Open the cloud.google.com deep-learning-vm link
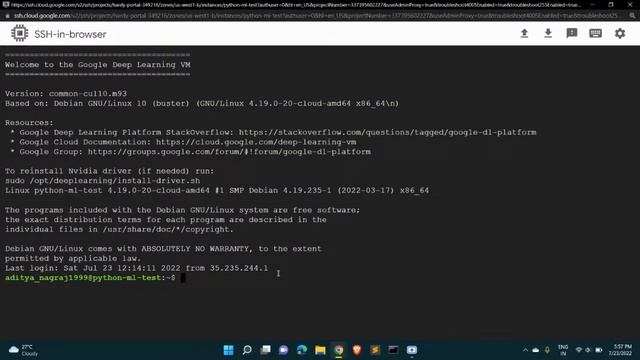The height and width of the screenshot is (360, 640). (256, 142)
